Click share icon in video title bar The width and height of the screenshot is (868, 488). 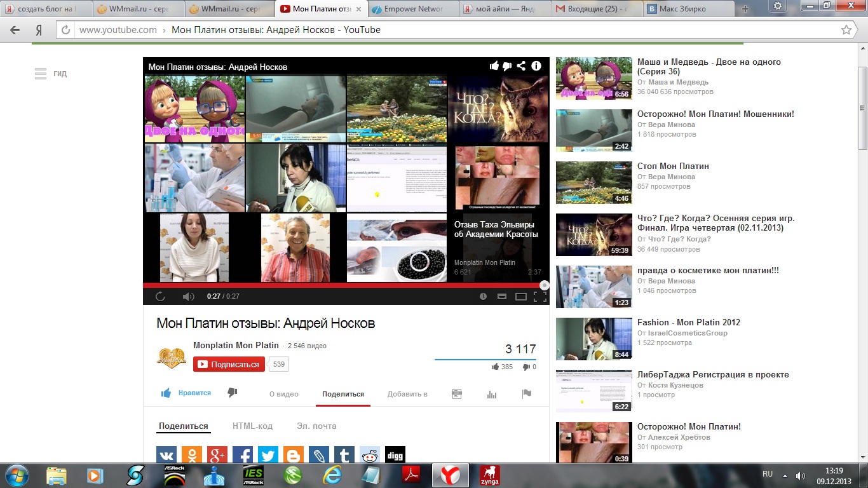(x=521, y=66)
